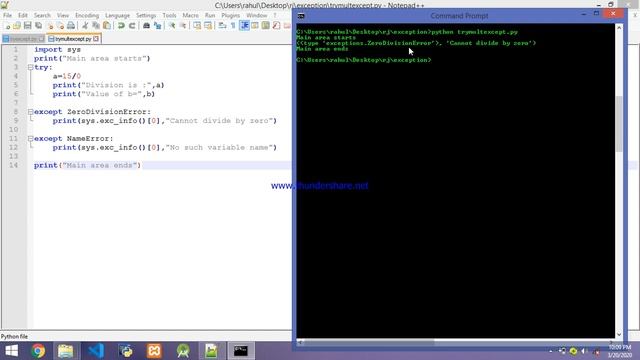Click Command Prompt scroll up arrow
Screen dimensions: 640x360
619,28
